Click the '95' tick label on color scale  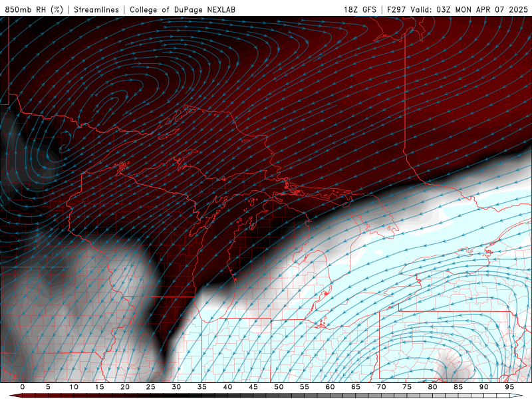[509, 387]
